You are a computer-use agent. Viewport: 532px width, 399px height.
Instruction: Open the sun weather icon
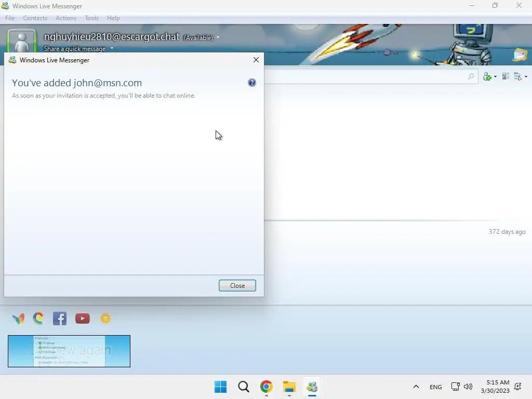pos(105,318)
